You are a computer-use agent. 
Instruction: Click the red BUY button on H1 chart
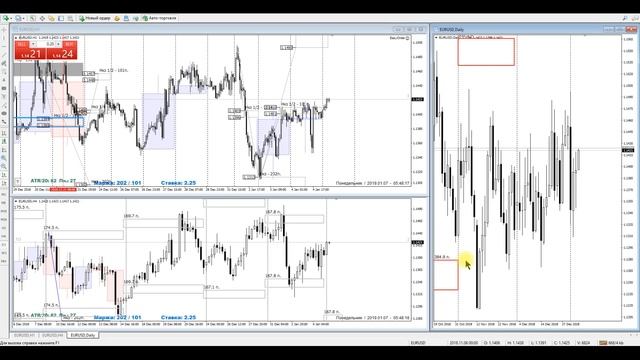[69, 44]
